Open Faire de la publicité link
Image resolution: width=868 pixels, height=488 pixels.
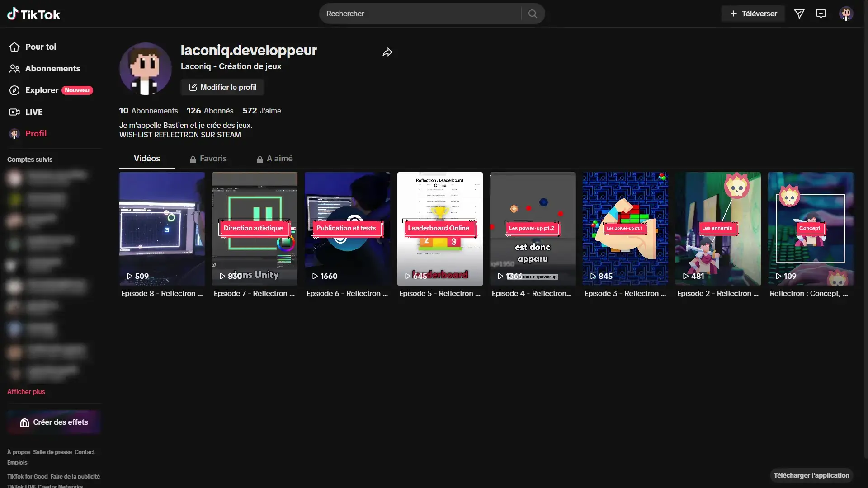(75, 477)
